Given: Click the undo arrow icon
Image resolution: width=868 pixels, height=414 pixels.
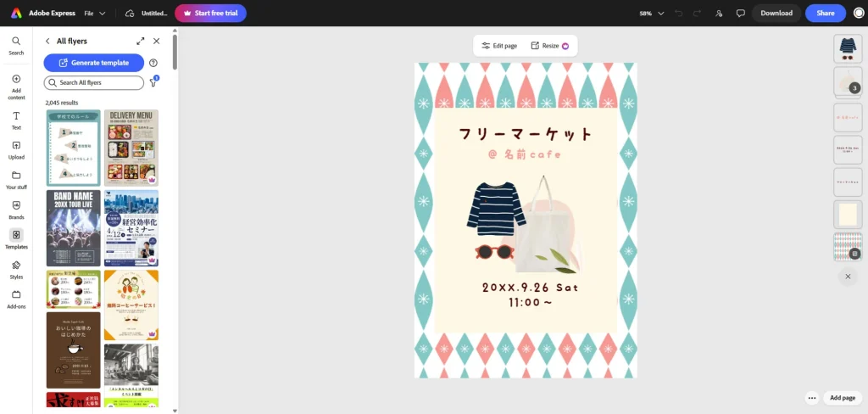Looking at the screenshot, I should tap(679, 14).
